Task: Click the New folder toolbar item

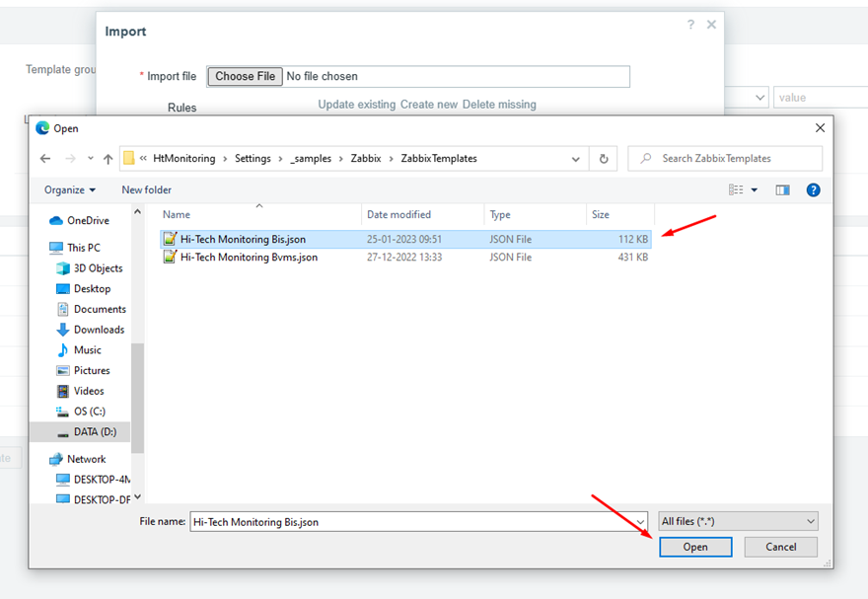Action: [x=146, y=190]
